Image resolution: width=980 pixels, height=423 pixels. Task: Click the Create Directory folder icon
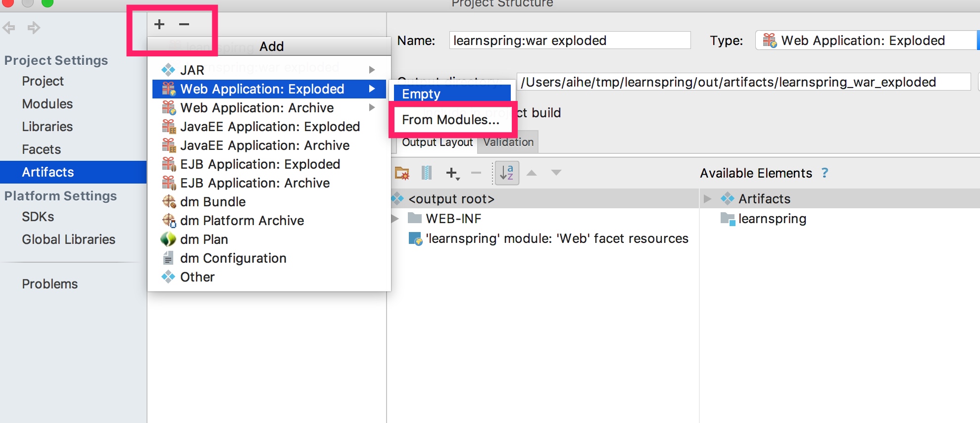(x=402, y=173)
